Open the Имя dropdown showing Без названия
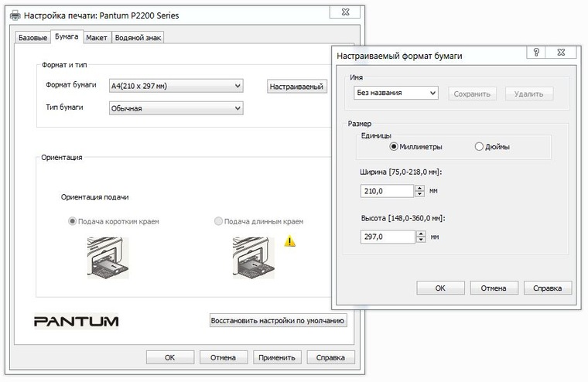This screenshot has width=588, height=382. (395, 93)
